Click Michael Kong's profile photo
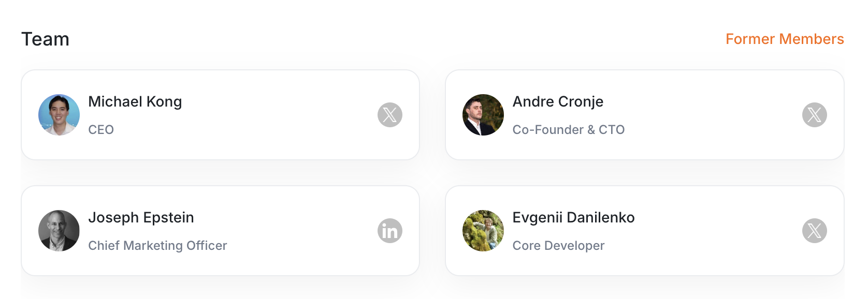 click(x=59, y=115)
